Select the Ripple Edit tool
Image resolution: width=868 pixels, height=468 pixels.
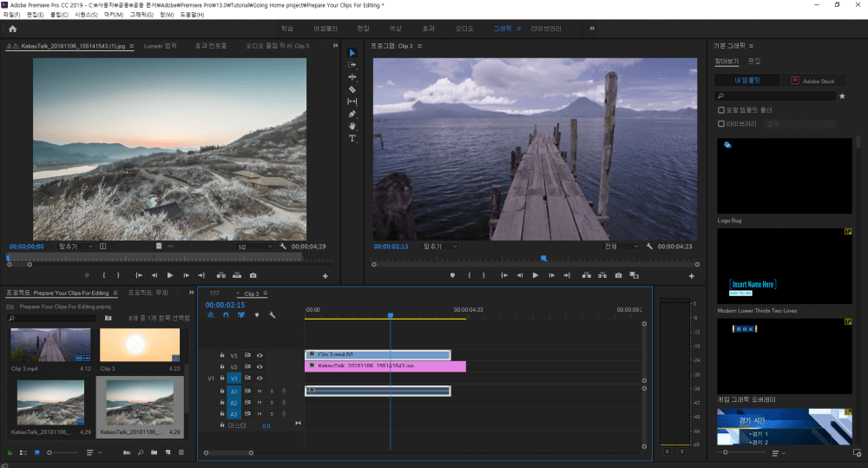click(x=352, y=77)
